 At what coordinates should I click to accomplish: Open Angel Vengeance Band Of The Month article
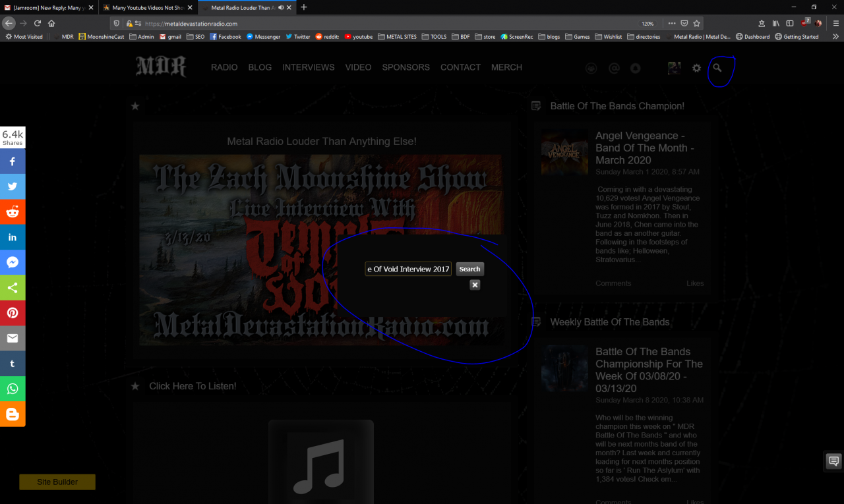[x=644, y=148]
